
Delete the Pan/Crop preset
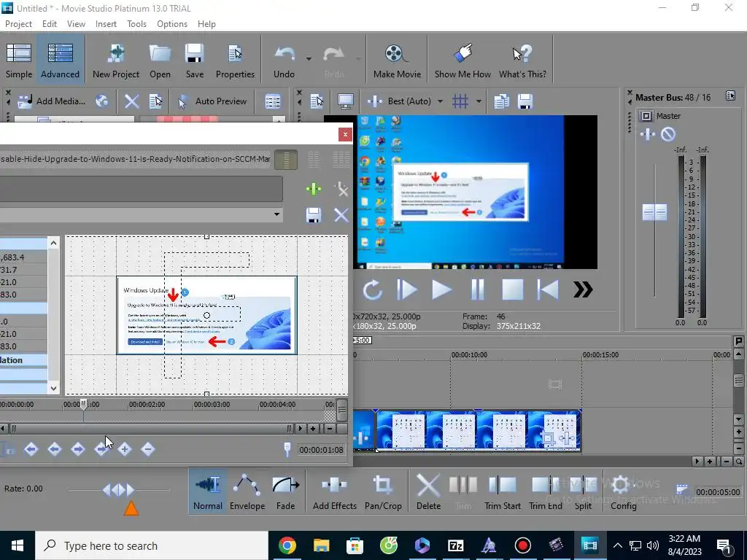341,215
